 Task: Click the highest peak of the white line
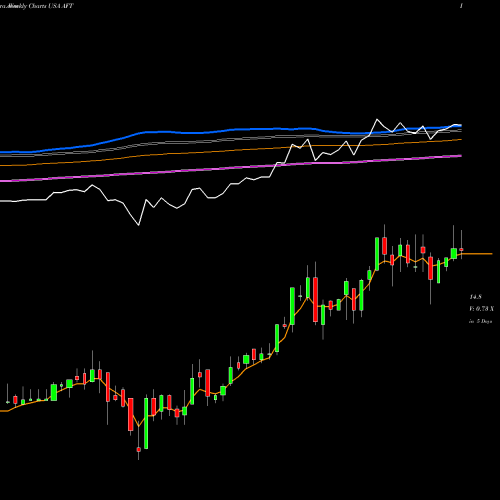(377, 119)
